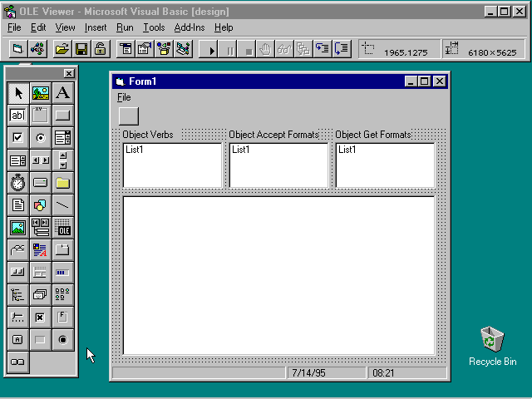Pick the Label tool (letter A)
The height and width of the screenshot is (399, 532).
coord(62,93)
